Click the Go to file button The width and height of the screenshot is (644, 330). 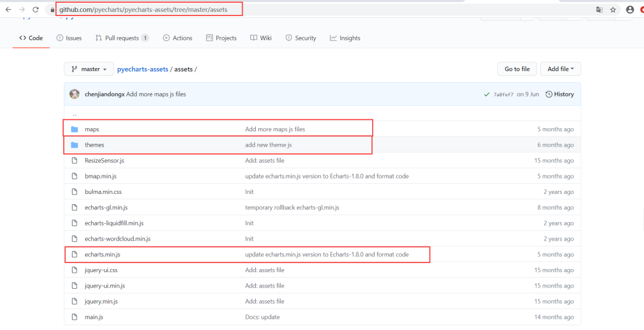(517, 69)
